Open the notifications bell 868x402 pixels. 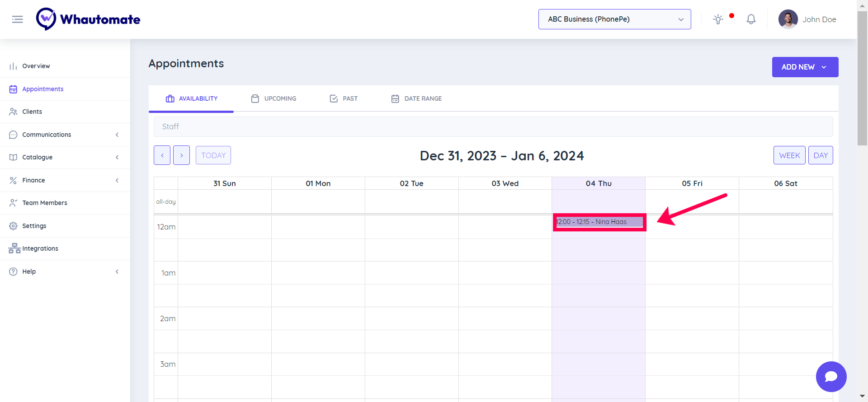click(751, 19)
